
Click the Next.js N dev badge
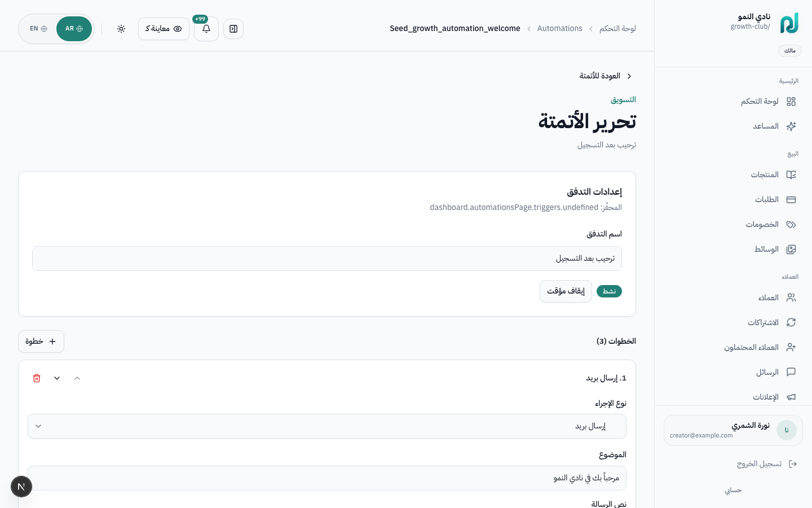coord(21,487)
